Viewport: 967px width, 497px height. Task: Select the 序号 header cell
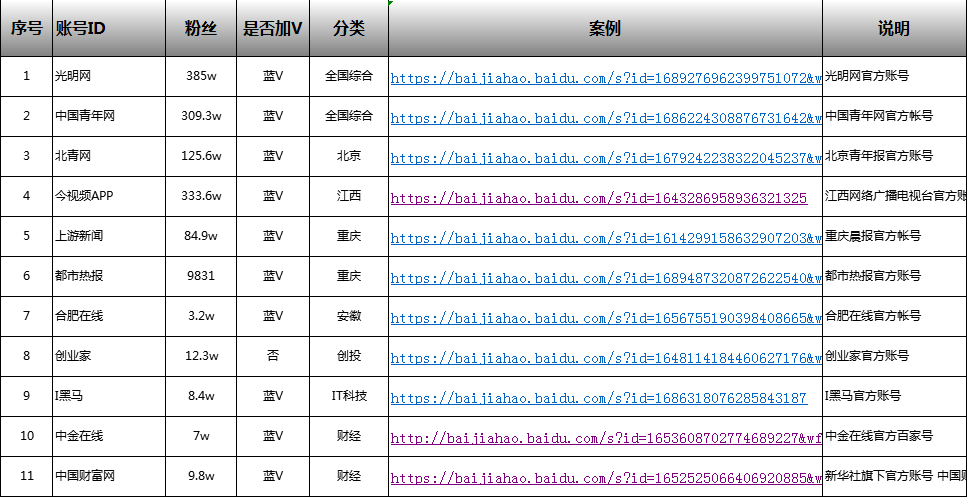click(x=26, y=28)
